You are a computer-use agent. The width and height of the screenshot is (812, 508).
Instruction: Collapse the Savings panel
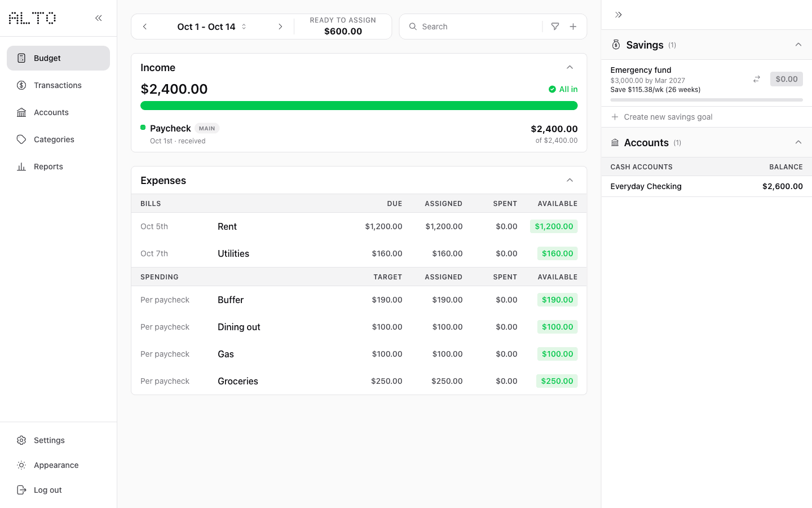(798, 45)
